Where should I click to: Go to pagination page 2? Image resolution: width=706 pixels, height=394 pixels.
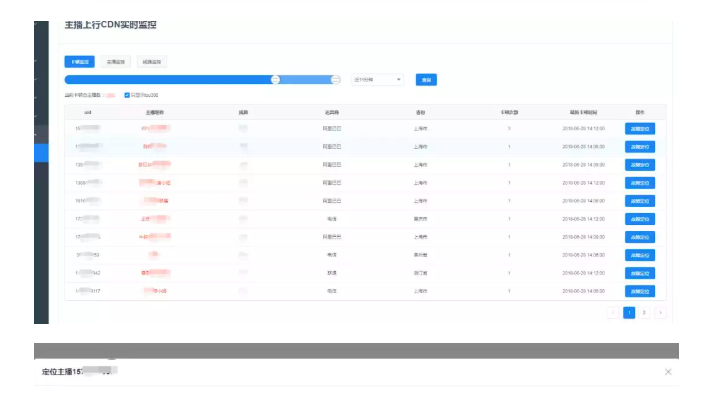coord(644,312)
